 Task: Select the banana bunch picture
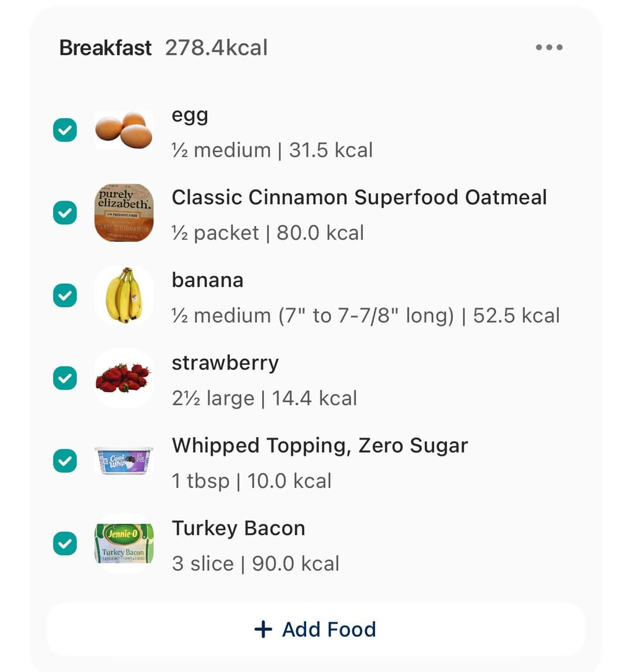tap(124, 295)
